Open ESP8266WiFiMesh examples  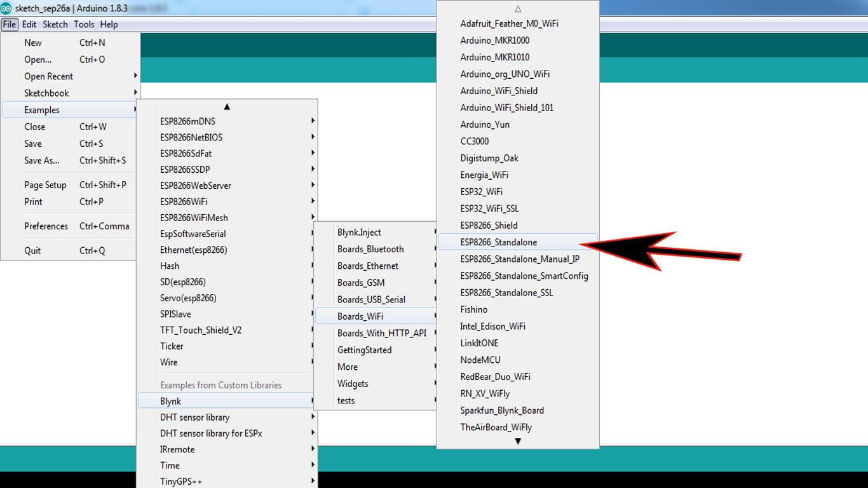pos(227,217)
